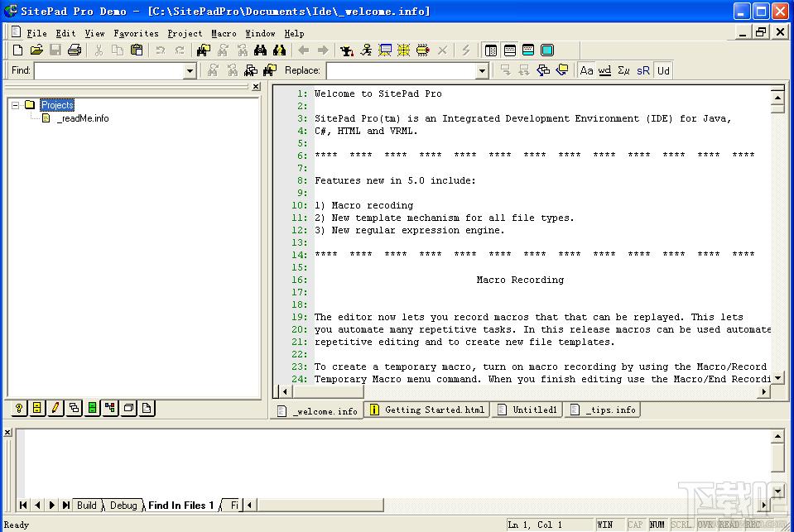Click the black binoculars Find icon
Image resolution: width=794 pixels, height=532 pixels.
260,50
